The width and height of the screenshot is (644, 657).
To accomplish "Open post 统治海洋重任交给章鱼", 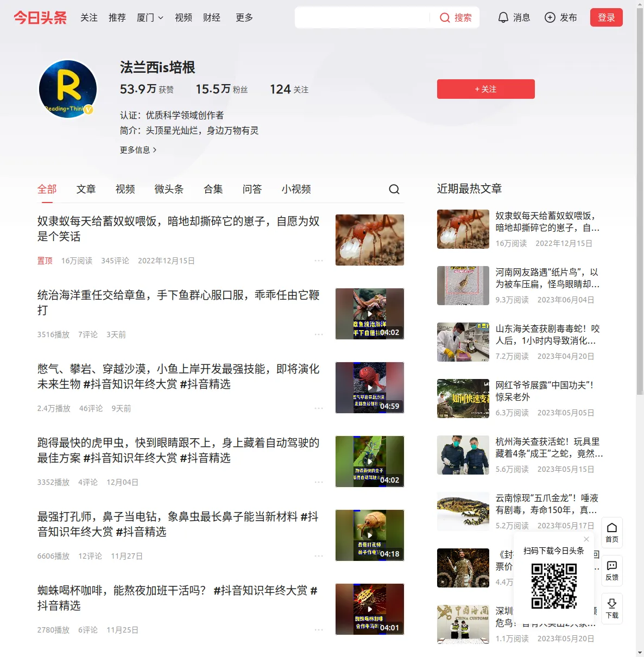I will [x=179, y=302].
